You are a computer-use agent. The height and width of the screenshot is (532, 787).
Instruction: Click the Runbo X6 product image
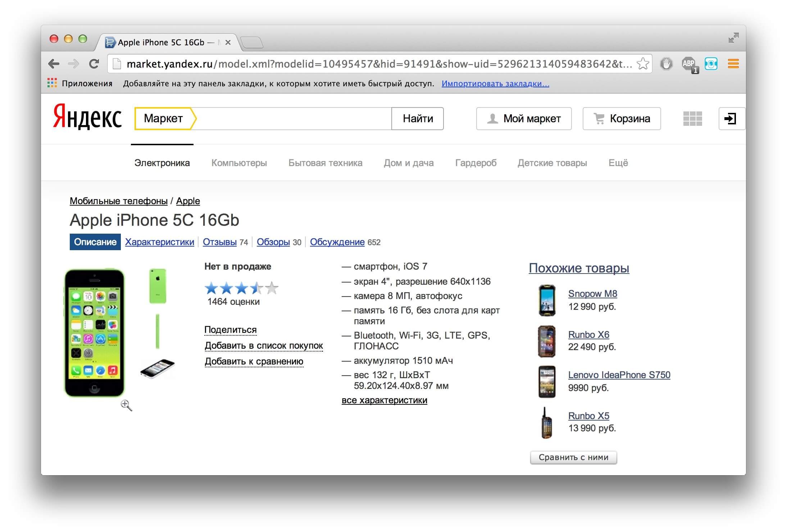[x=547, y=341]
